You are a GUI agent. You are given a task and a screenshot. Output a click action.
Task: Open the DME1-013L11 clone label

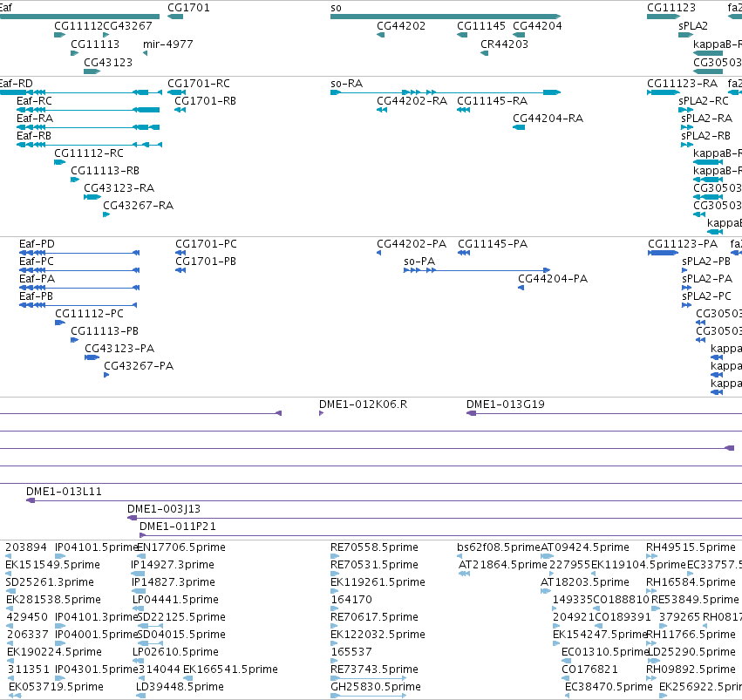pos(64,492)
